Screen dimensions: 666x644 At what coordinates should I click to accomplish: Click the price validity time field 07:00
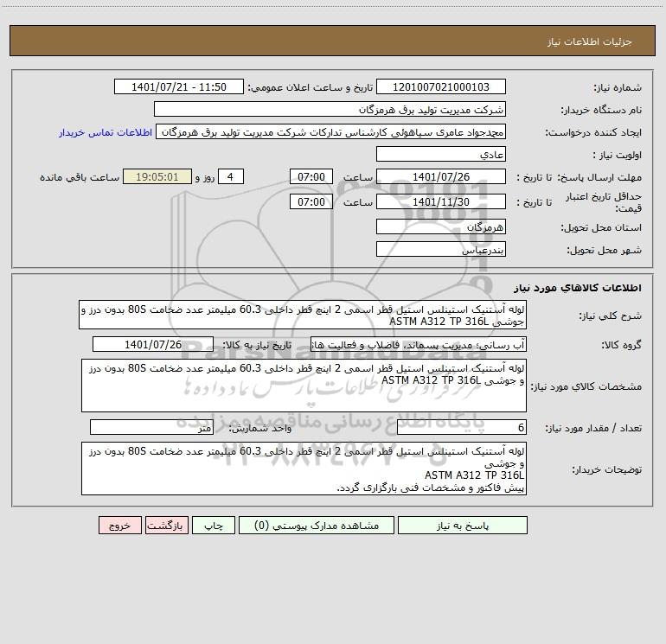click(x=311, y=201)
